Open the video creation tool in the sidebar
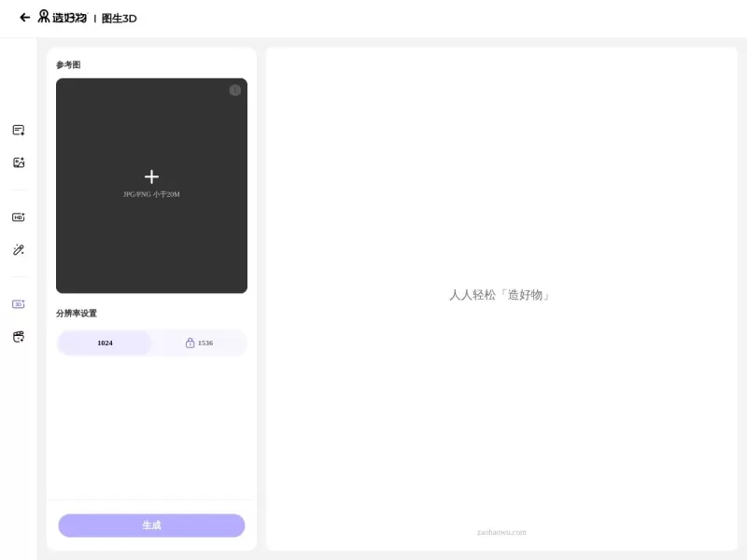 click(18, 337)
